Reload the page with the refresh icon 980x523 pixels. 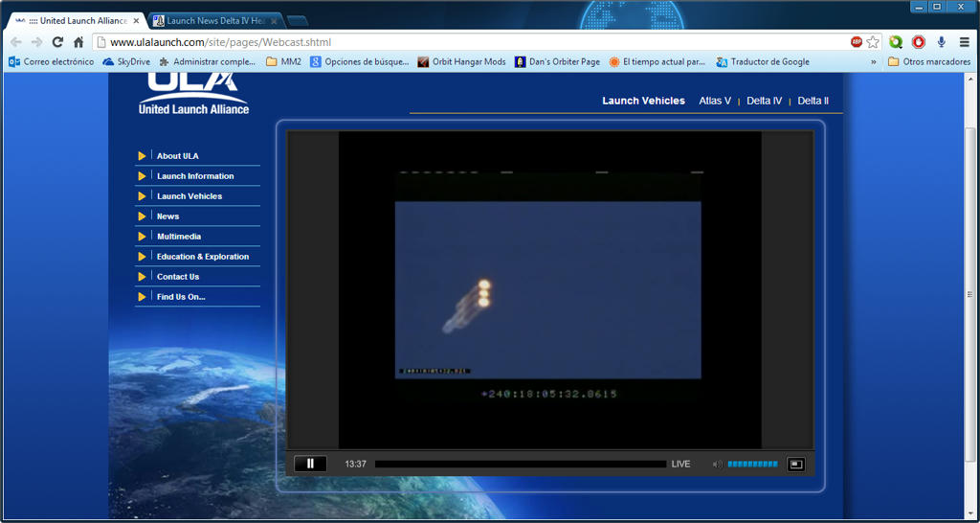coord(57,42)
